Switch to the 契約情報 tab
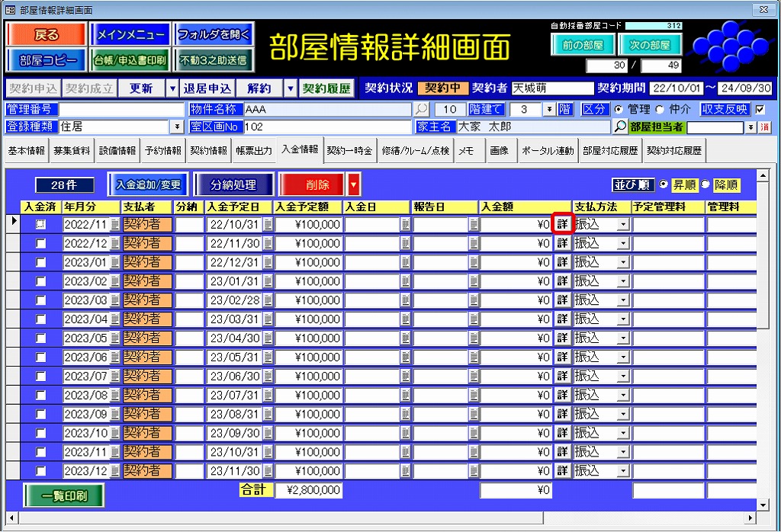This screenshot has width=781, height=532. click(x=208, y=151)
